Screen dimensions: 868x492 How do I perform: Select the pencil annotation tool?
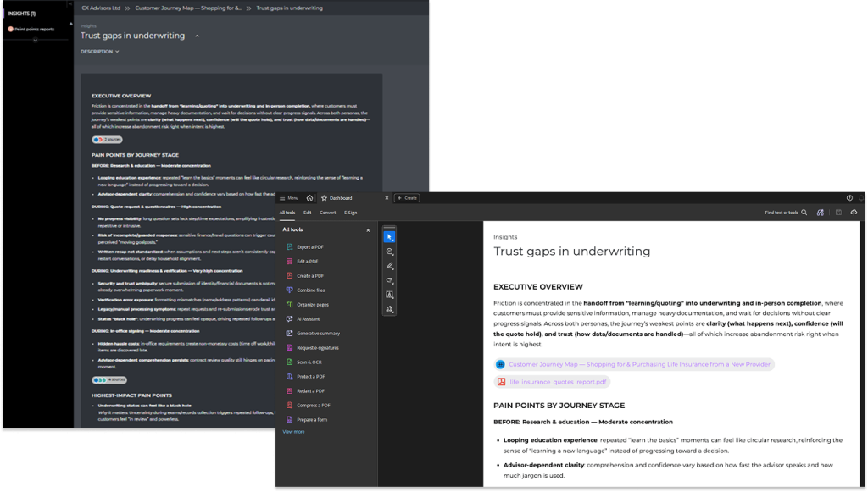coord(389,265)
